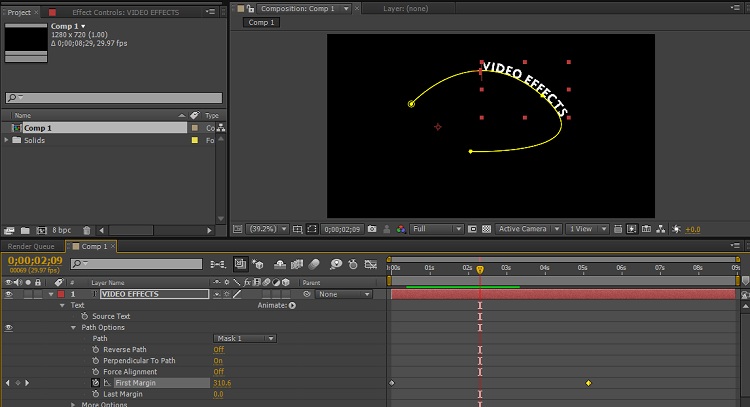Open the Full resolution dropdown
750x407 pixels.
pyautogui.click(x=437, y=229)
